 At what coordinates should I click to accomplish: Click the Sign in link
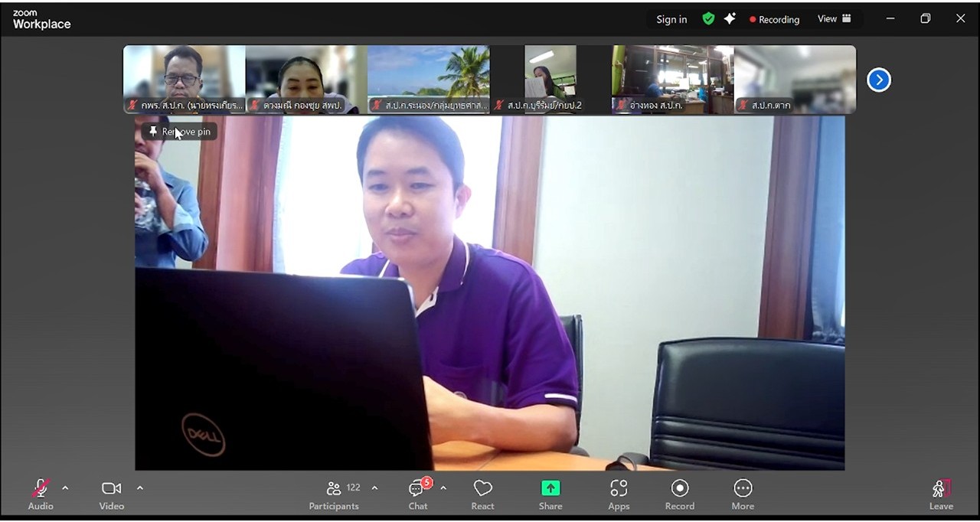pos(671,20)
